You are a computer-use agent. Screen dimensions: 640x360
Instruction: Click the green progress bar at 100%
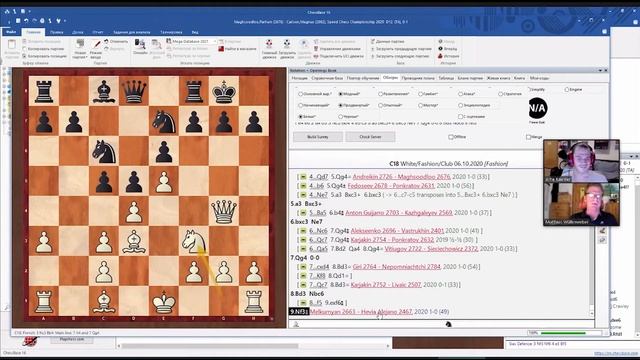[x=563, y=333]
